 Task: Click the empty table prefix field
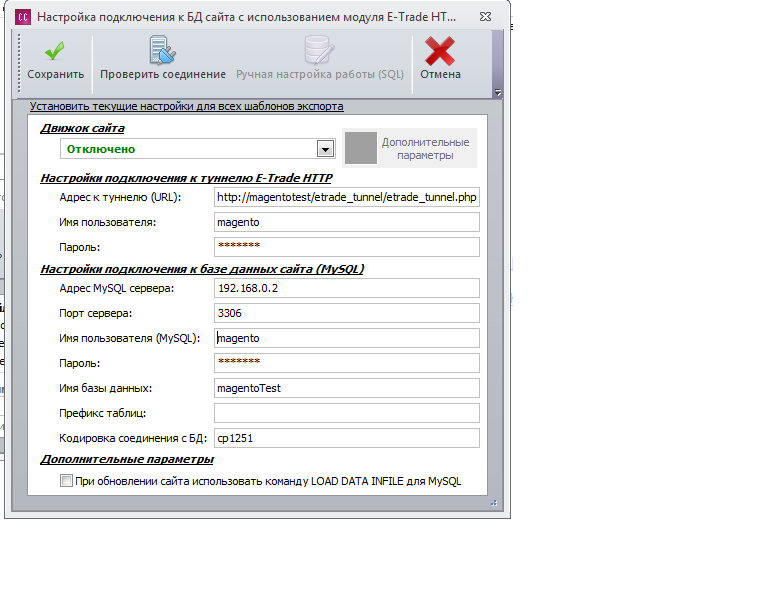coord(347,413)
